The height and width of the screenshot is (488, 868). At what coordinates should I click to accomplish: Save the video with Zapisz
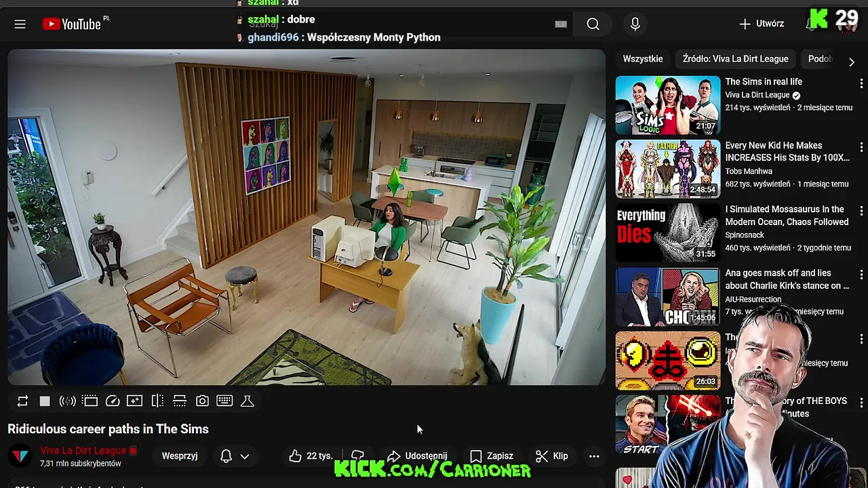coord(492,456)
